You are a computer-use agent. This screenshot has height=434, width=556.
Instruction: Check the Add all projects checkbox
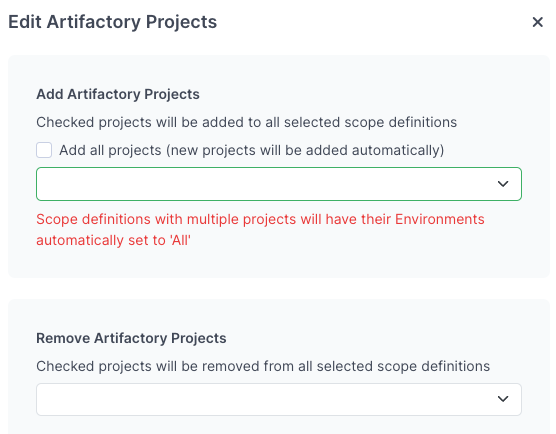point(44,150)
